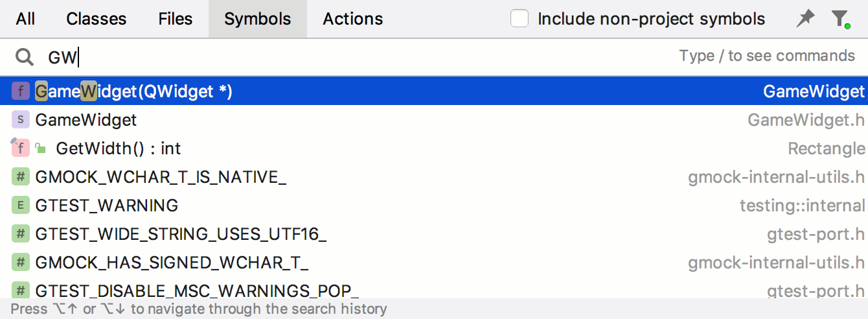The image size is (868, 319).
Task: Open the Files tab
Action: 176,19
